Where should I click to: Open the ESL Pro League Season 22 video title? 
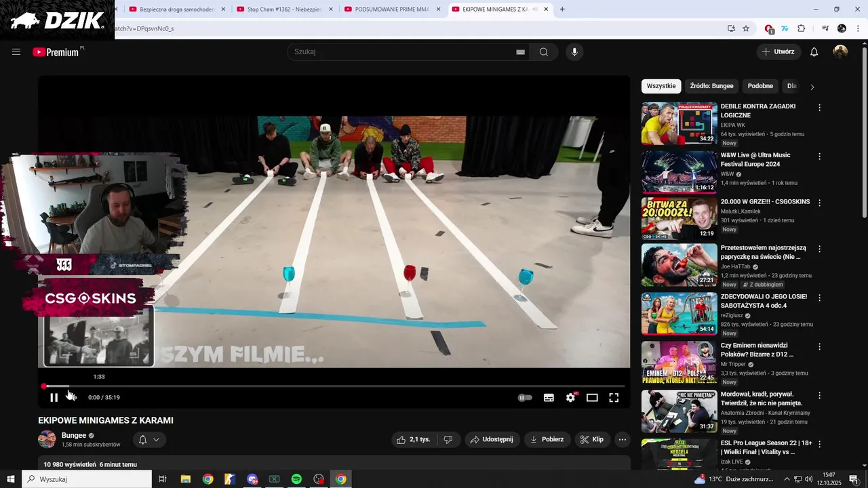(766, 447)
